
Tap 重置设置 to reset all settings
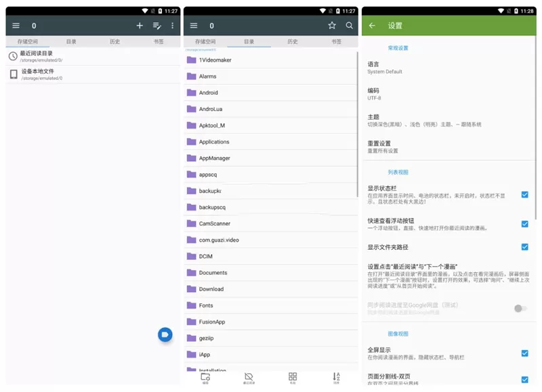pyautogui.click(x=449, y=147)
